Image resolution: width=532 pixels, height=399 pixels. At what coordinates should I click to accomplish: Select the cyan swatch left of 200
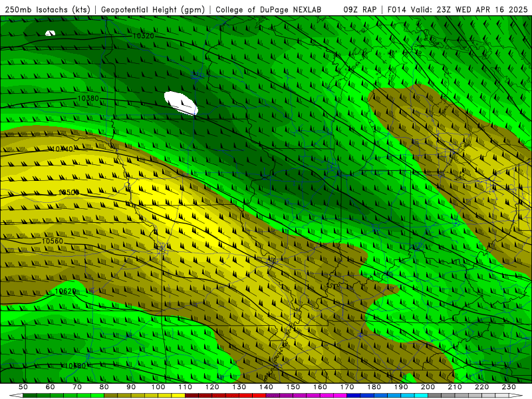[421, 396]
